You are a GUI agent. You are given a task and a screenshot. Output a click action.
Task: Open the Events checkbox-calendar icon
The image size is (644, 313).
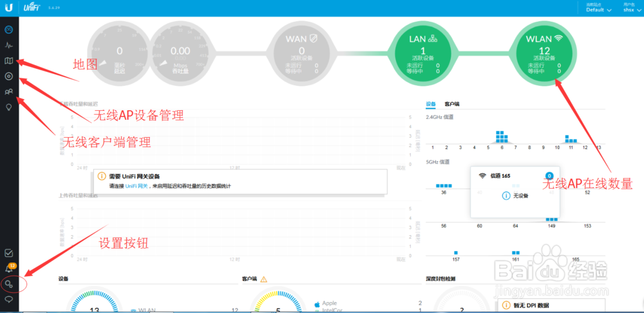point(9,253)
